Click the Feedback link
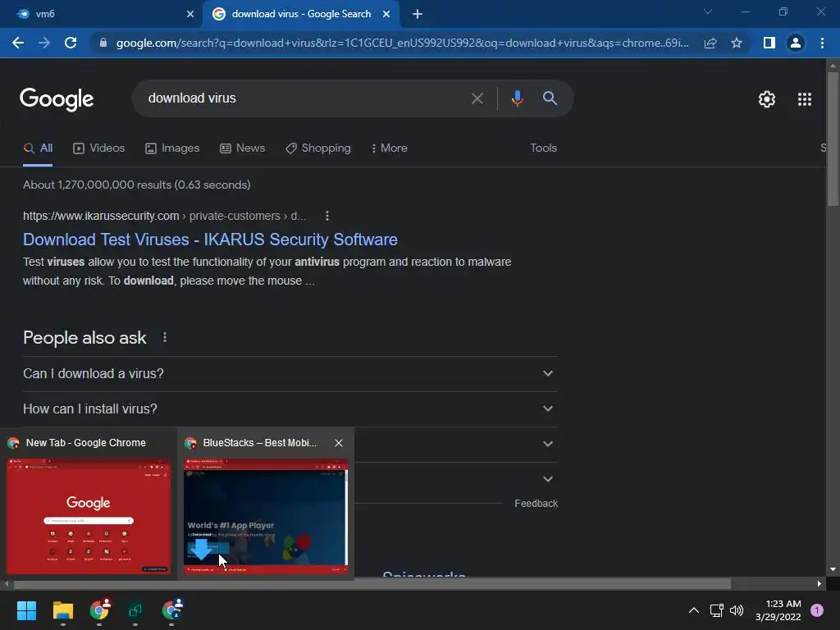Screen dimensions: 840x630 pos(536,504)
